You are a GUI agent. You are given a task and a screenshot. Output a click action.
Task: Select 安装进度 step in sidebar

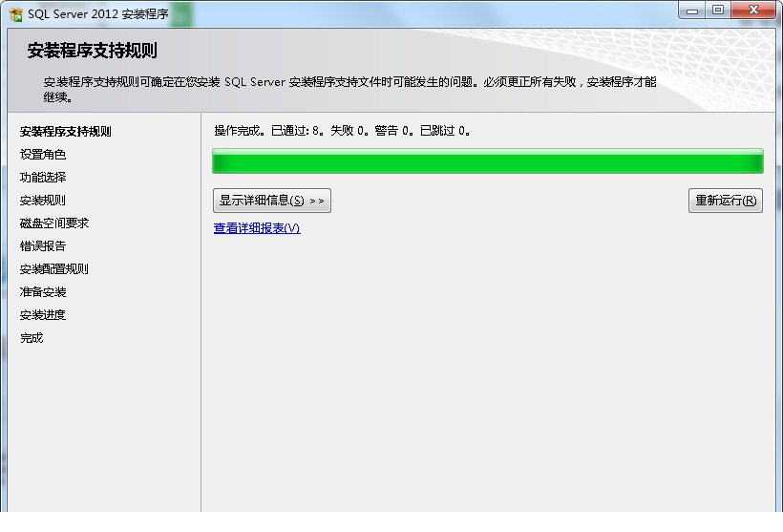pos(43,315)
